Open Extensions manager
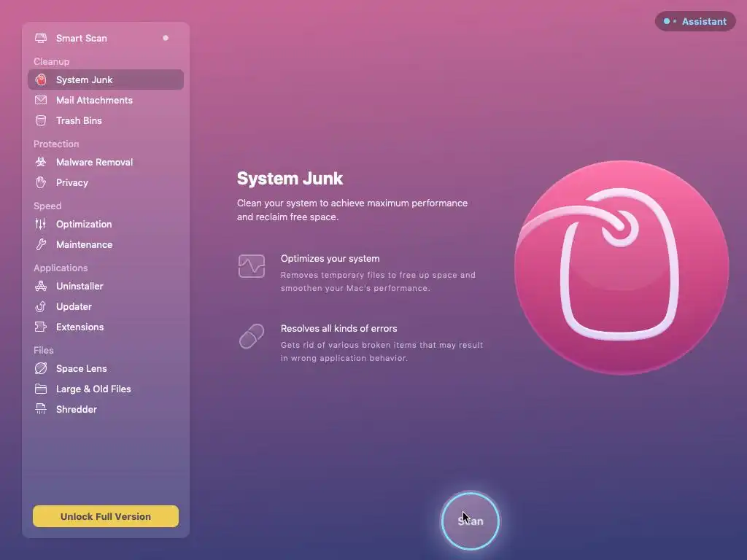Viewport: 747px width, 560px height. click(x=106, y=327)
